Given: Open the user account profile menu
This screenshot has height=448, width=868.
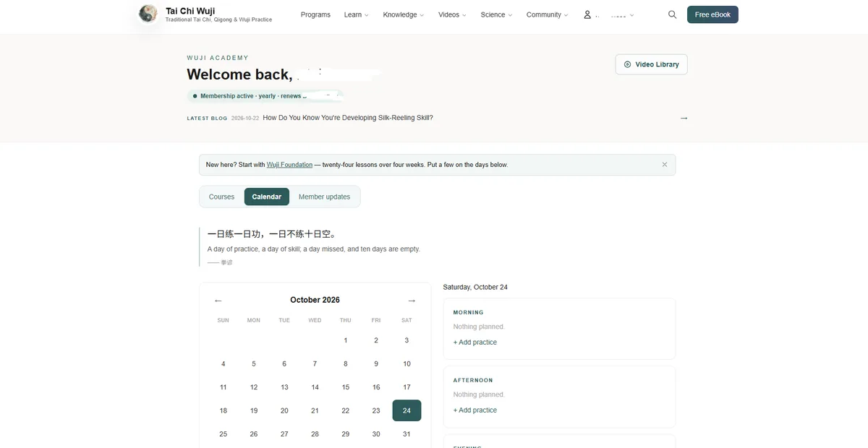Looking at the screenshot, I should point(609,14).
